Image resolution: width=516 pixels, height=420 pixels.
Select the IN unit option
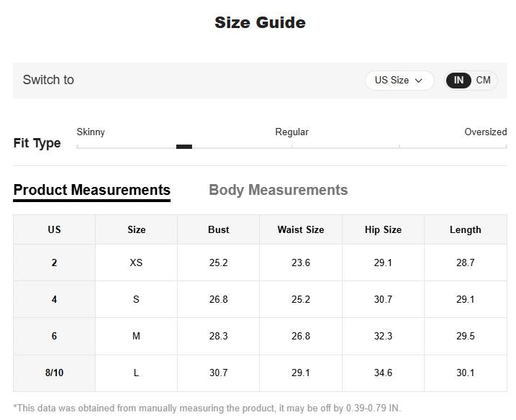(x=458, y=80)
